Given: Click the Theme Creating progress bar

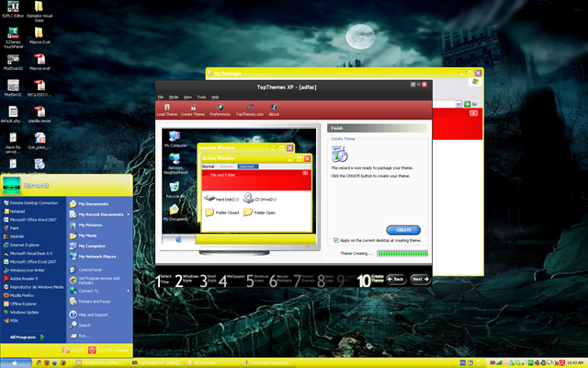Looking at the screenshot, I should (402, 254).
